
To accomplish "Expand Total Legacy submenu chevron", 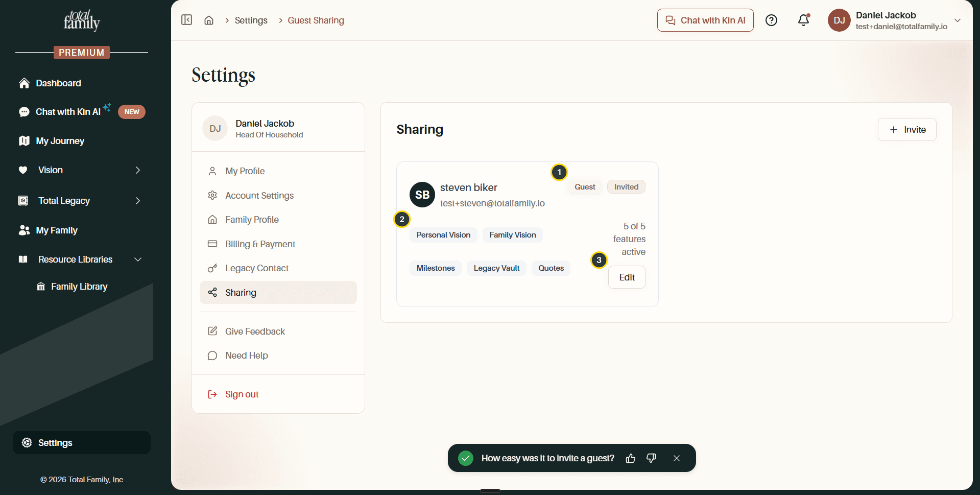I will (x=137, y=201).
